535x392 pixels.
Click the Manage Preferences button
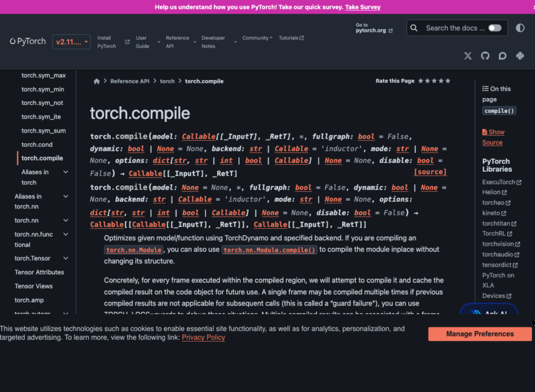click(479, 334)
